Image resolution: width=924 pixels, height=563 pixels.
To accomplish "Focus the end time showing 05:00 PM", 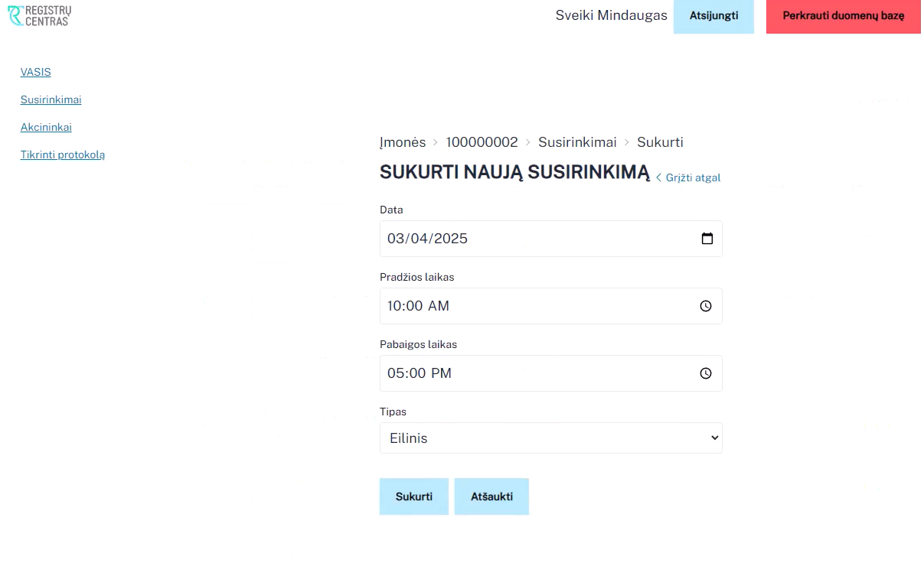I will click(x=551, y=373).
